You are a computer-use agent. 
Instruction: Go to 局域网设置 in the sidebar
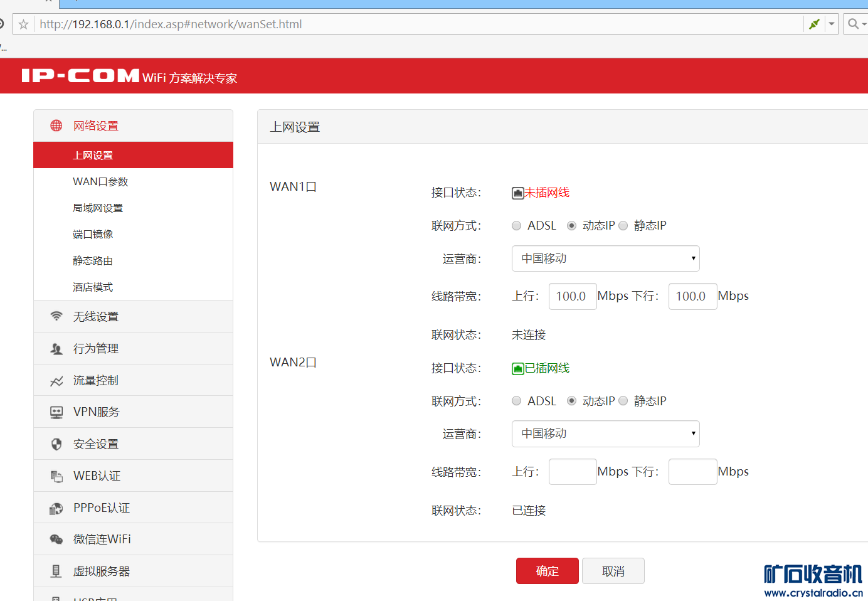pos(98,208)
